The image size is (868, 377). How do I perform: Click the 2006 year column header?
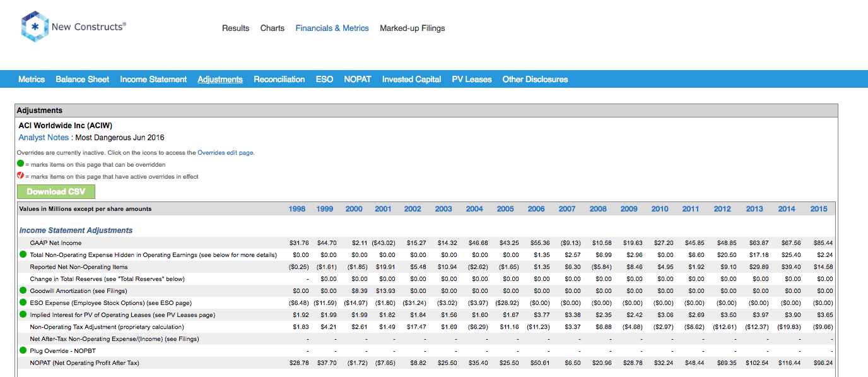click(536, 209)
